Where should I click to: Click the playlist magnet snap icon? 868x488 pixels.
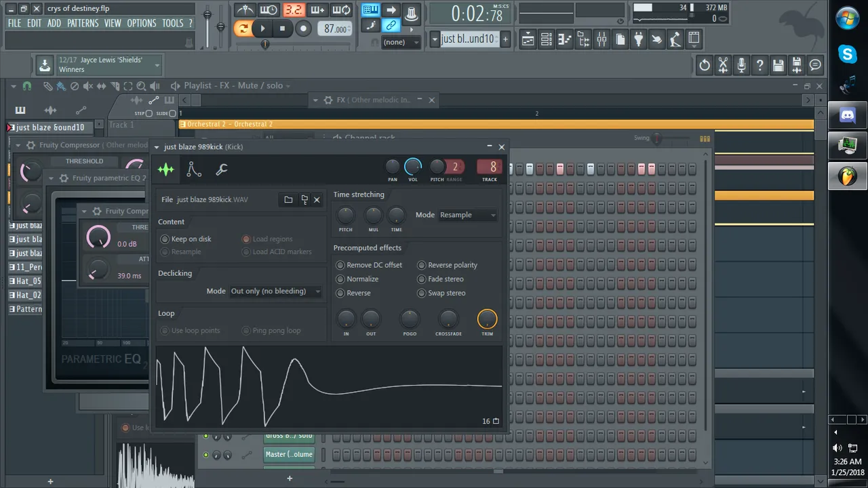27,86
